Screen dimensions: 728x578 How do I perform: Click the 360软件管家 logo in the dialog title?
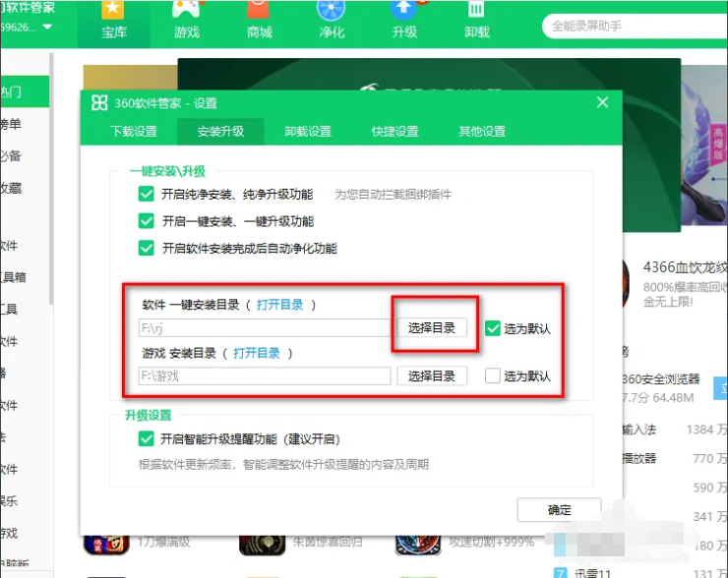pyautogui.click(x=99, y=103)
